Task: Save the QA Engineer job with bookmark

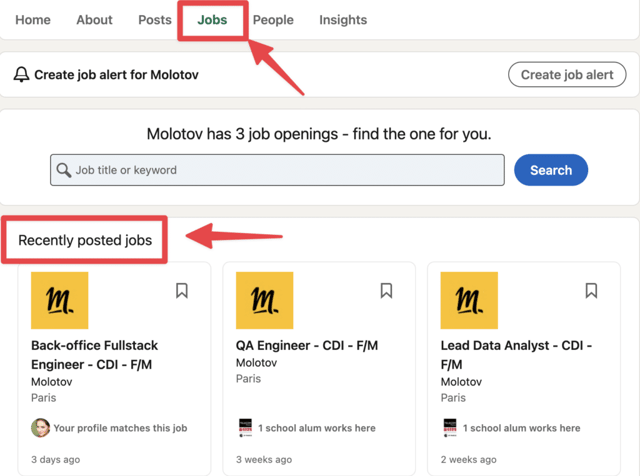Action: 386,291
